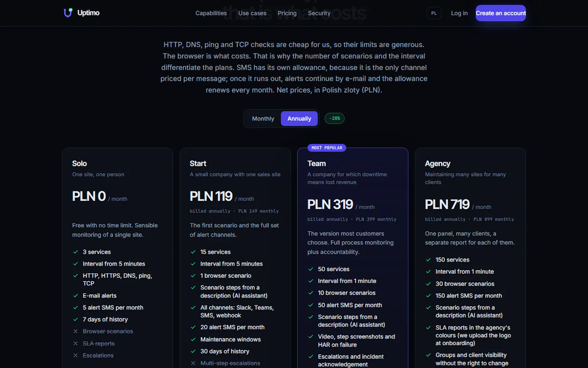Click the Uptimo logo icon
The image size is (588, 368).
[68, 13]
